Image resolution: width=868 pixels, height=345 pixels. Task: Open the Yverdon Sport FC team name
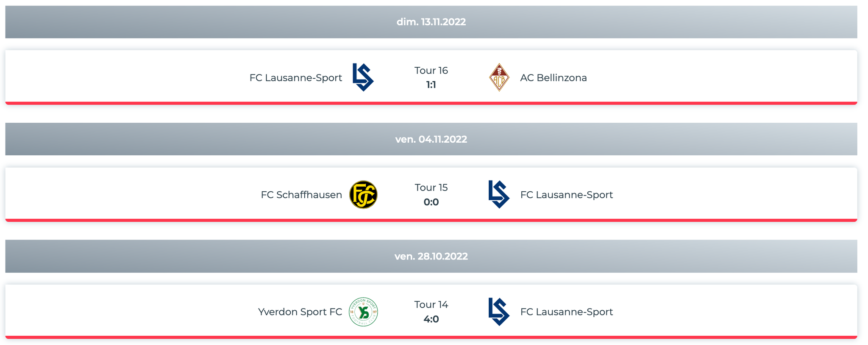click(x=300, y=312)
